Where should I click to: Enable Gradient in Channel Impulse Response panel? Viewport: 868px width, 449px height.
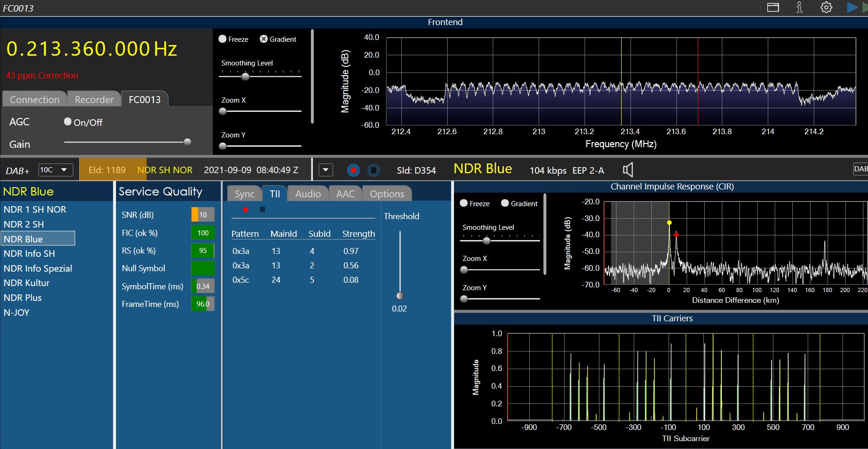click(505, 203)
